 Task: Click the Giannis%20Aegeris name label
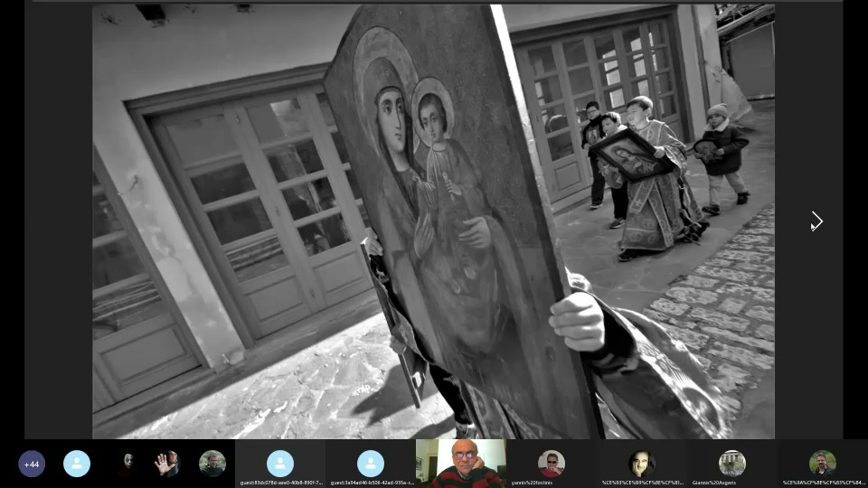713,483
